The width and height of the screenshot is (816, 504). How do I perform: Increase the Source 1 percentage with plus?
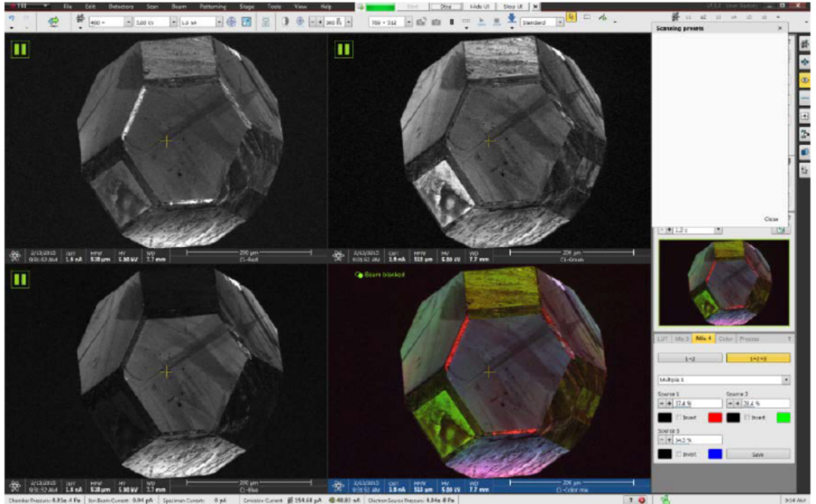(669, 404)
